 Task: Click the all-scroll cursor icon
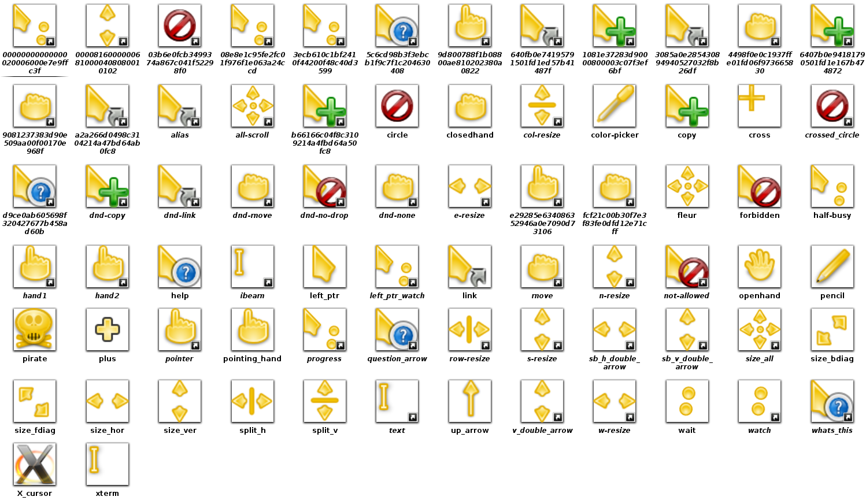(253, 106)
